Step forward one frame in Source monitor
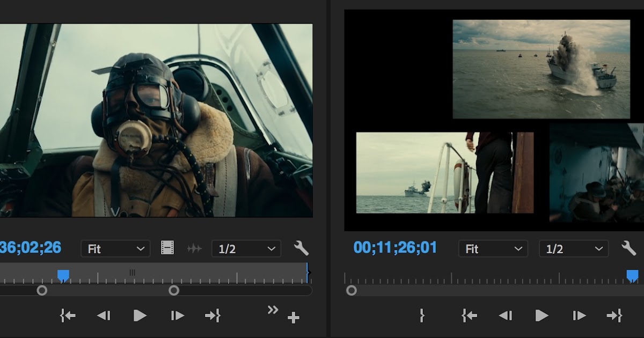Image resolution: width=644 pixels, height=338 pixels. point(177,315)
